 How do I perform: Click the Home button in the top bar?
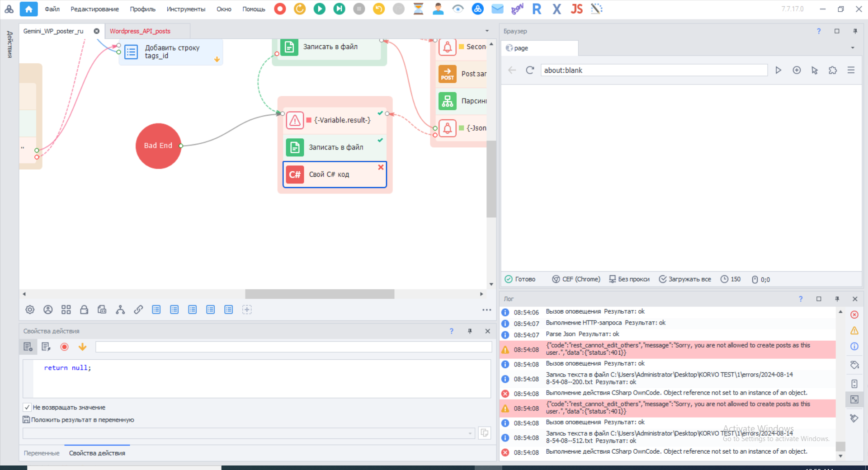pyautogui.click(x=29, y=9)
